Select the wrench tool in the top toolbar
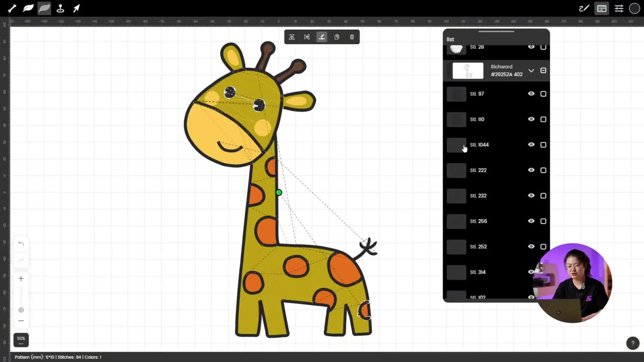 click(x=11, y=8)
